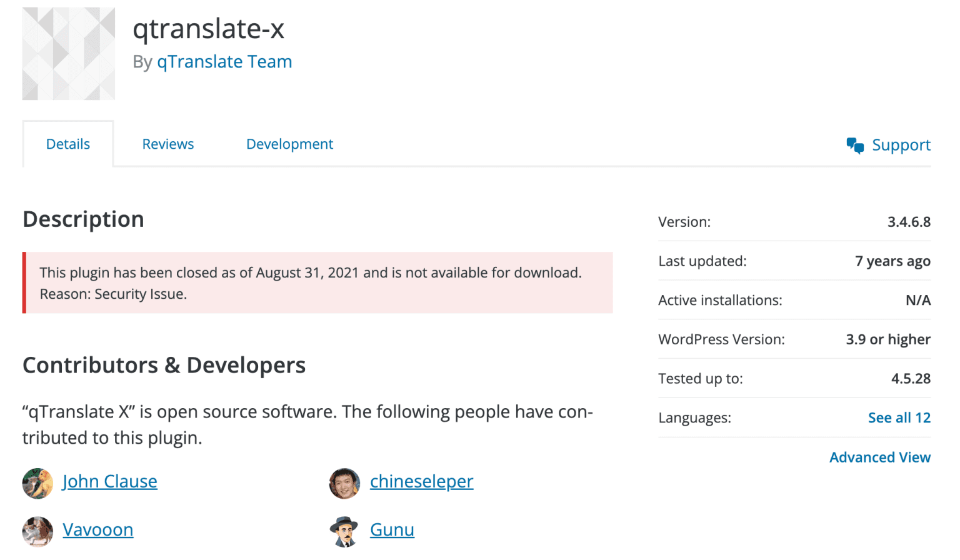Click the Gunu contributor link

pos(392,529)
